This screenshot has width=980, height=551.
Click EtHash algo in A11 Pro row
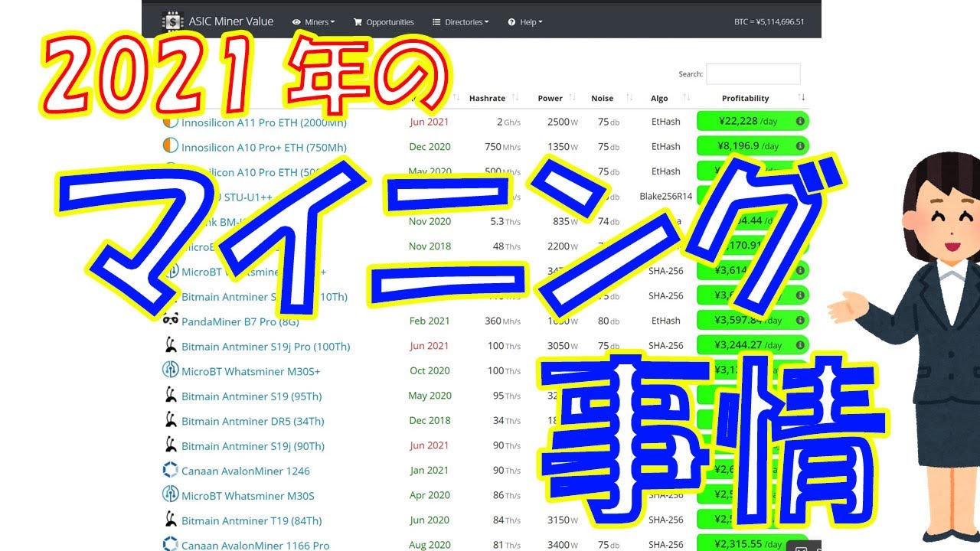tap(665, 122)
